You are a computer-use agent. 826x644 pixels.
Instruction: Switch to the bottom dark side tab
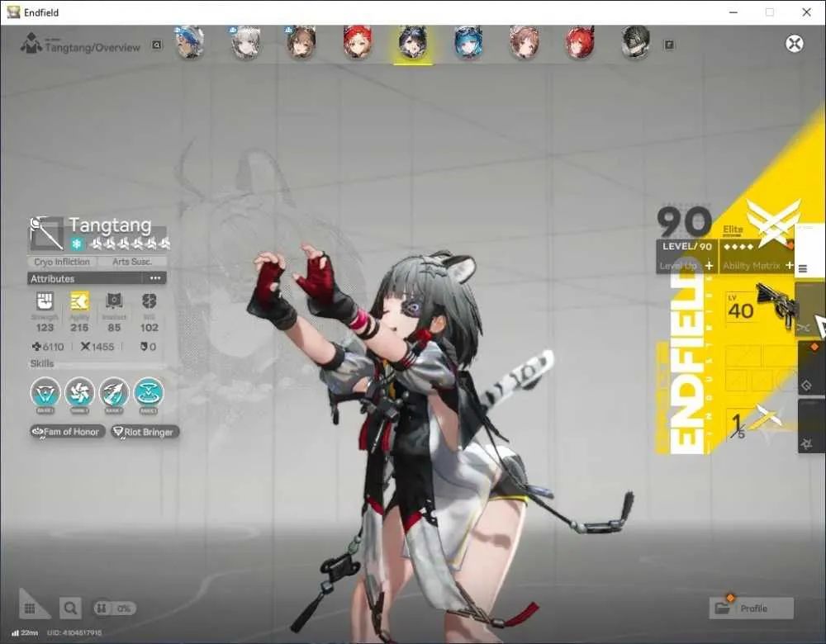[x=812, y=426]
